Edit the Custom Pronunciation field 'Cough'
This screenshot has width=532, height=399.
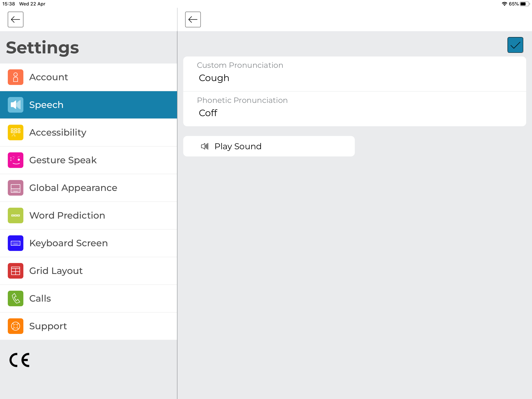click(355, 74)
